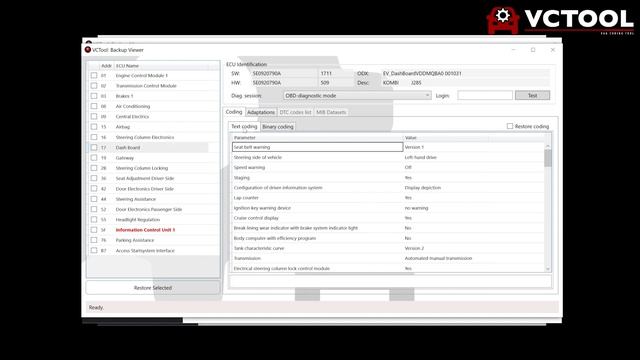Click scrollbar up arrow in coding table

pos(548,146)
